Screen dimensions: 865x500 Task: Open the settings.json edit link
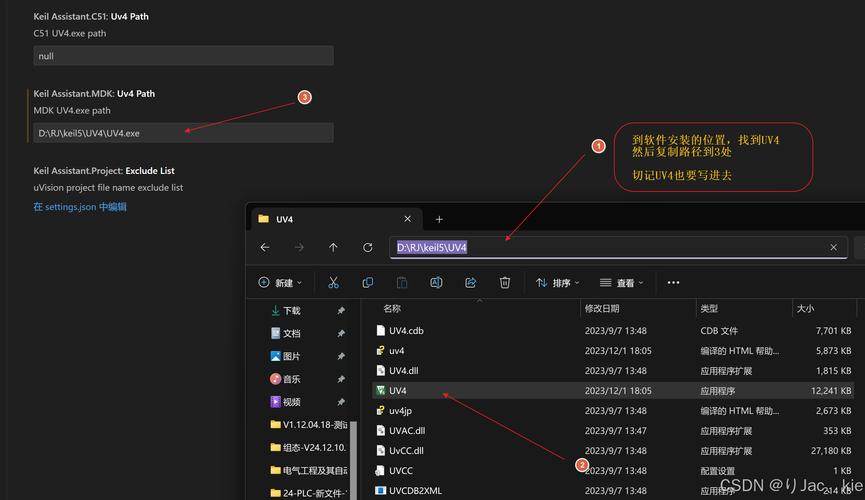pos(80,207)
